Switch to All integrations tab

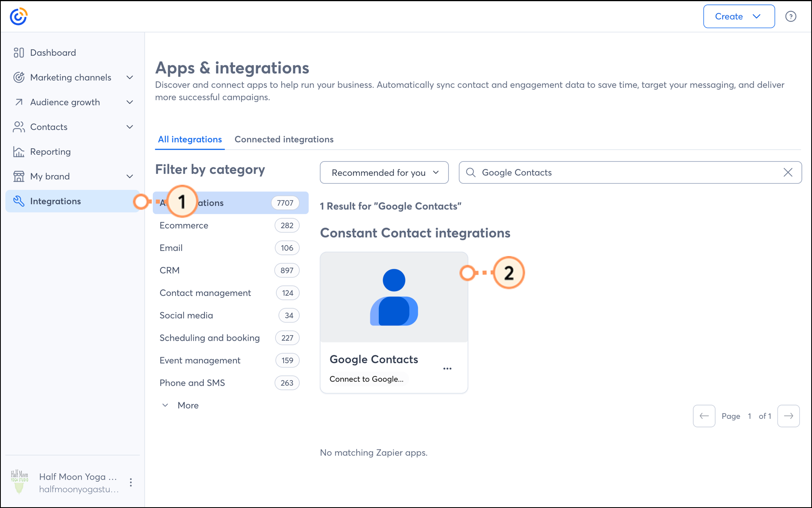coord(190,139)
